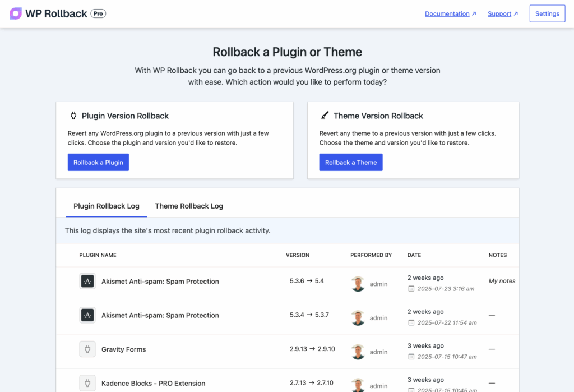Image resolution: width=574 pixels, height=392 pixels.
Task: Click the Gravity Forms plug icon
Action: [87, 349]
